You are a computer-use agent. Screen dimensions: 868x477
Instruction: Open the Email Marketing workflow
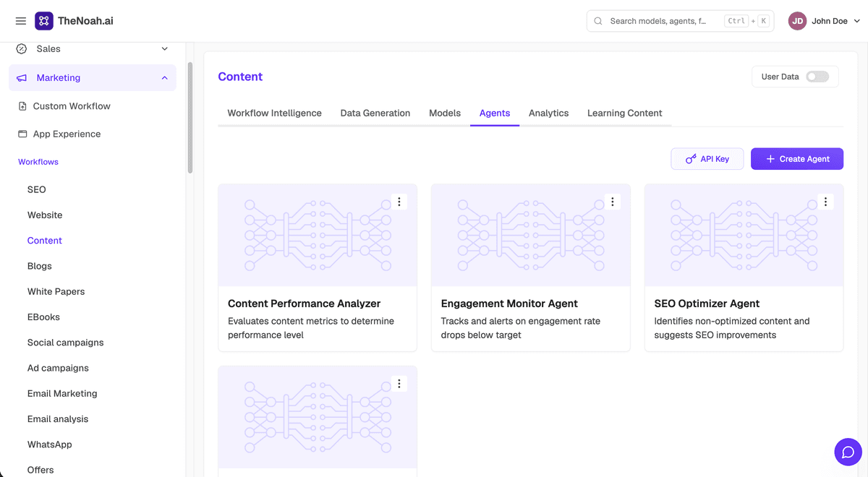tap(62, 393)
